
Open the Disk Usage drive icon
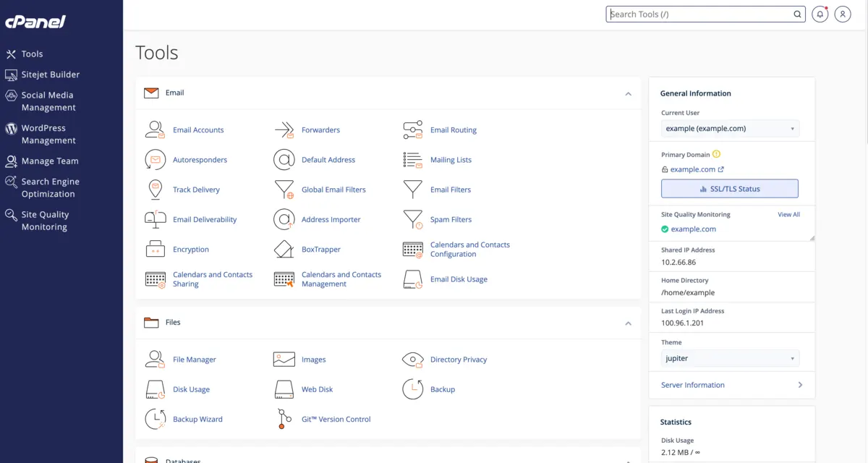click(x=155, y=389)
